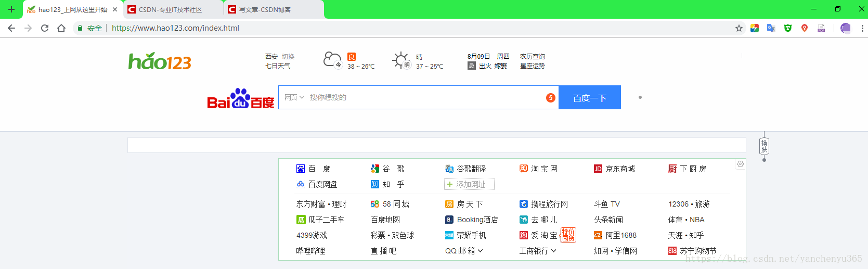Click 百度一下 search button
Image resolution: width=868 pixels, height=269 pixels.
[590, 97]
